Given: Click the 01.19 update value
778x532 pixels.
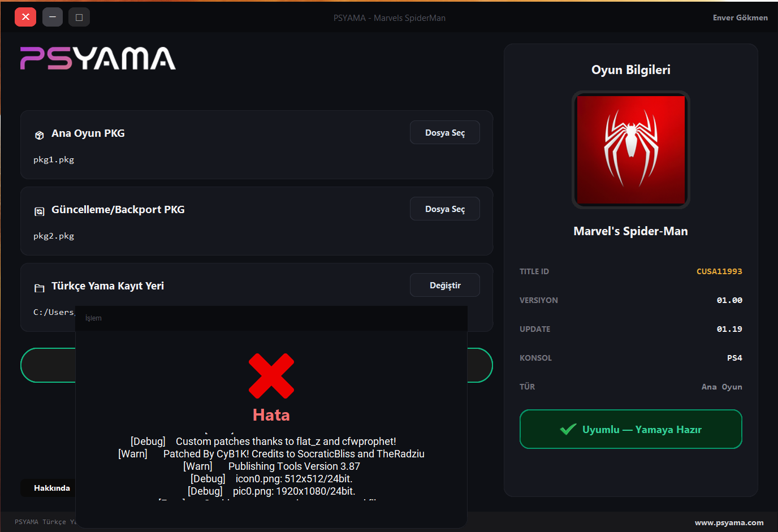Looking at the screenshot, I should click(729, 329).
